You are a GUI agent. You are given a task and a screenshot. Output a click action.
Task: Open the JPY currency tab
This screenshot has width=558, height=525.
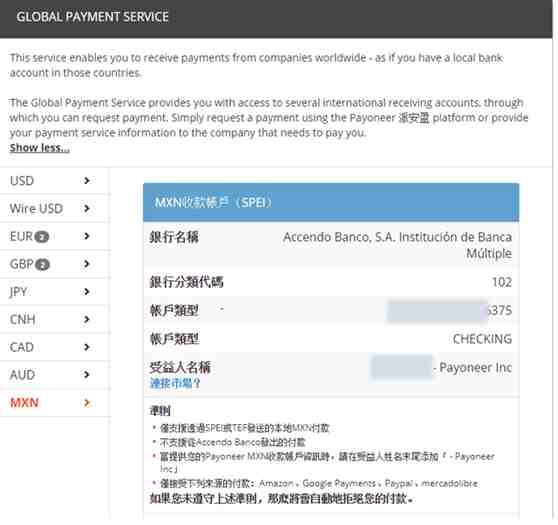pos(54,292)
